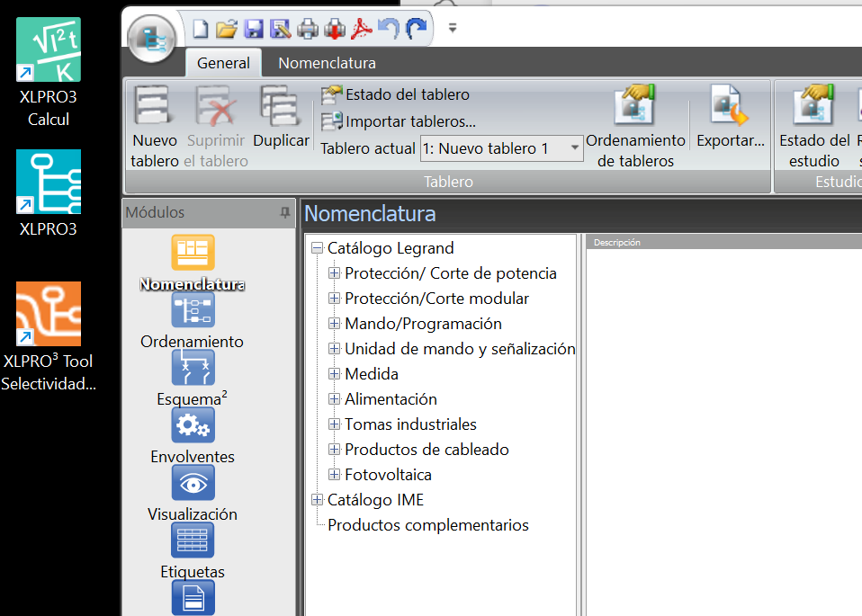Click the Exportar... ribbon button
Viewport: 862px width, 616px height.
point(730,118)
